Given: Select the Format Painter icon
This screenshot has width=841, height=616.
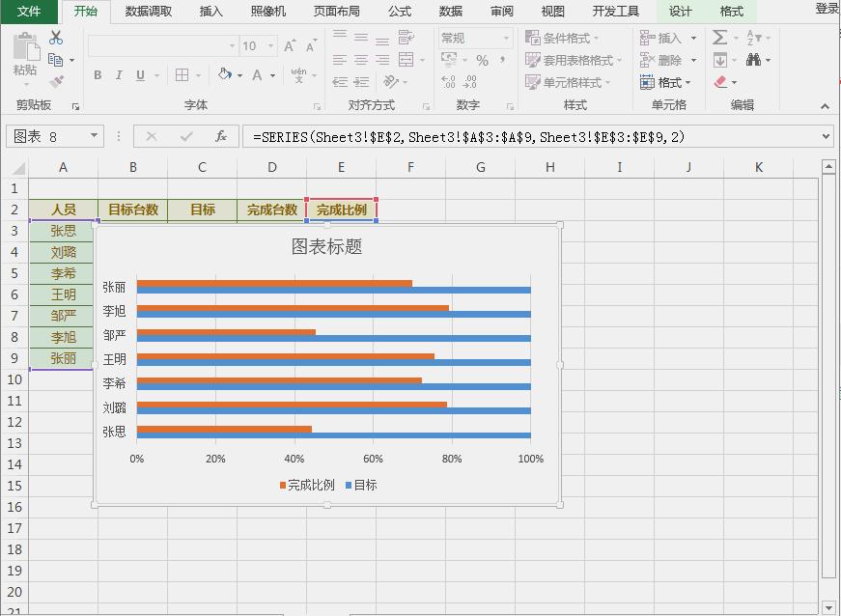Looking at the screenshot, I should click(x=56, y=81).
